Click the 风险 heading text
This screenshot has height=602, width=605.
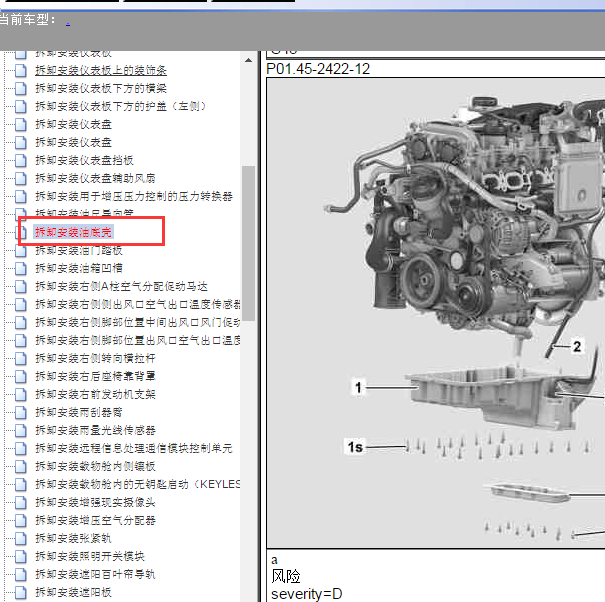click(286, 577)
